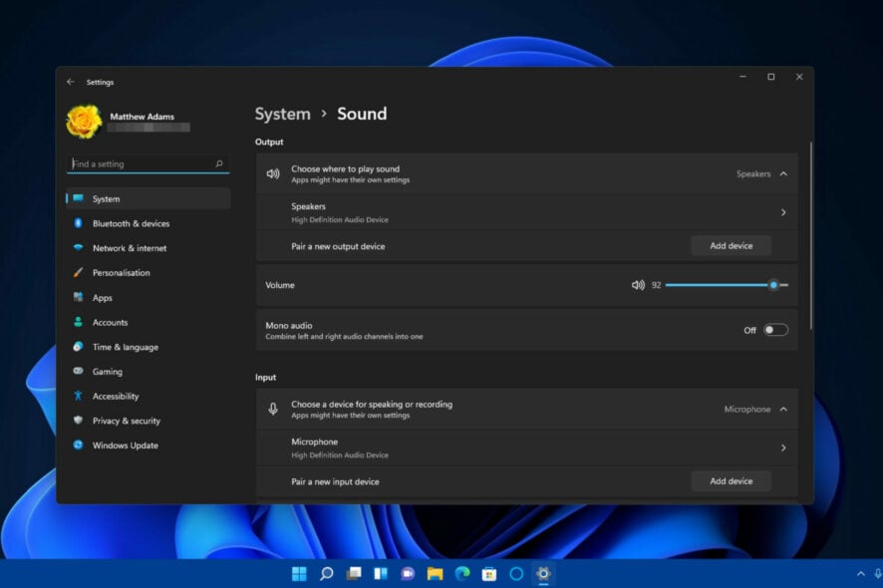This screenshot has width=883, height=588.
Task: Click the microphone icon in the Input section
Action: [270, 409]
